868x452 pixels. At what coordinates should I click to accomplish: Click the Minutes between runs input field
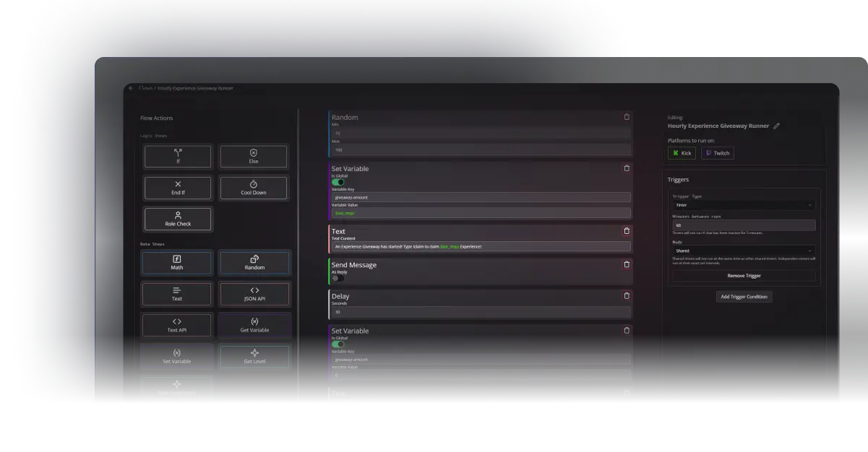743,225
